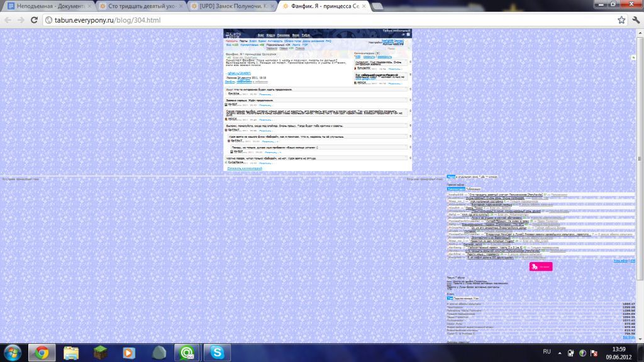This screenshot has height=362, width=644.
Task: Open Chrome's wrench settings menu
Action: pyautogui.click(x=636, y=20)
